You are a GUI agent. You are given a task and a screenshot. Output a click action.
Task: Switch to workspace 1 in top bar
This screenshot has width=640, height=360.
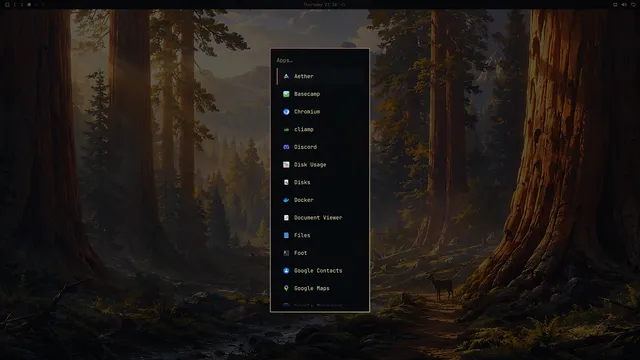(14, 4)
